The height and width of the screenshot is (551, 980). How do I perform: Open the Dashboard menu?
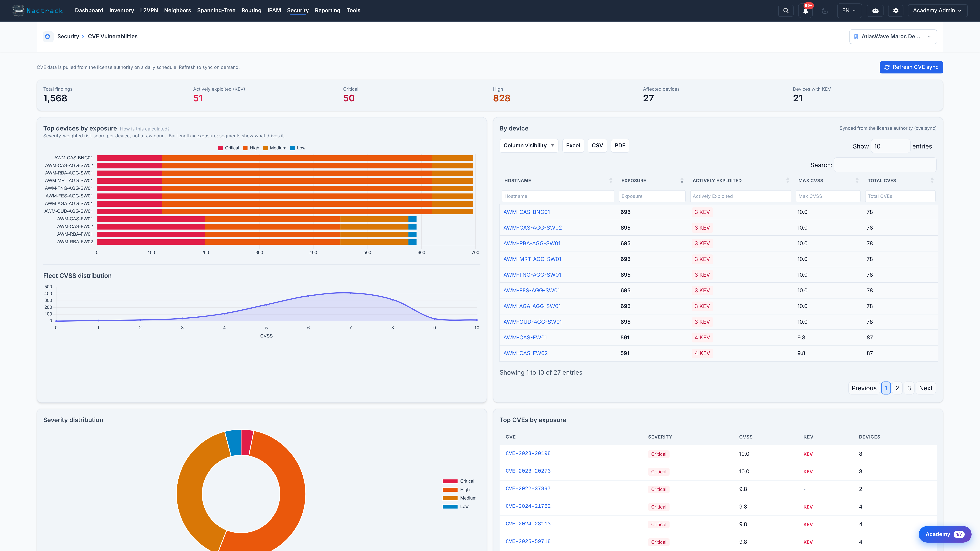click(x=89, y=11)
